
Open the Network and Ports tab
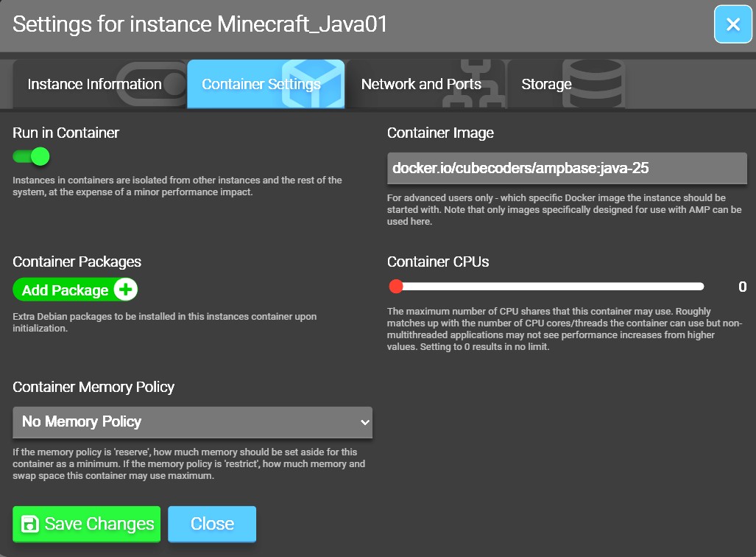click(x=421, y=84)
